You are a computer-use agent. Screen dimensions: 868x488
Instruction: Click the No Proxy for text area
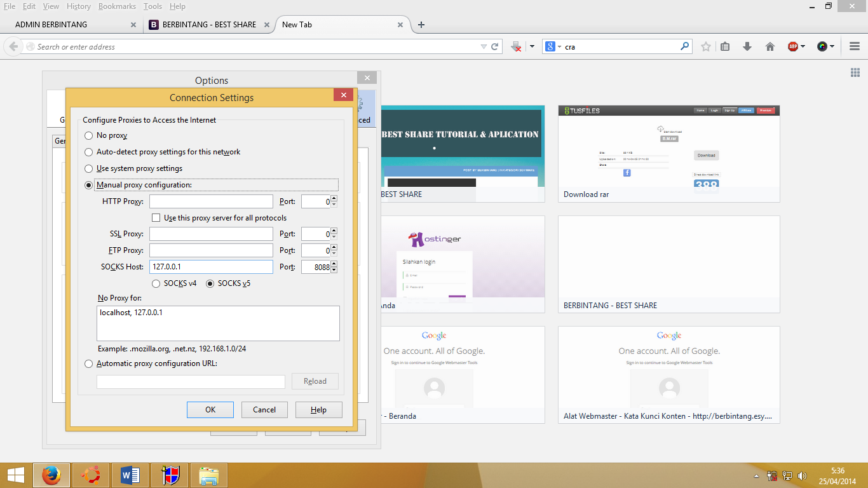[218, 323]
